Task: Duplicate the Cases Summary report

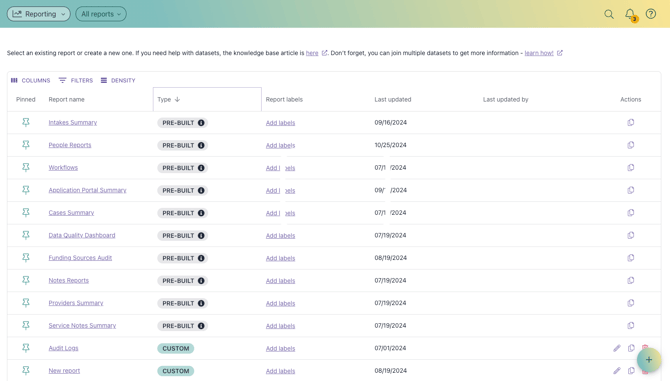Action: [x=631, y=213]
